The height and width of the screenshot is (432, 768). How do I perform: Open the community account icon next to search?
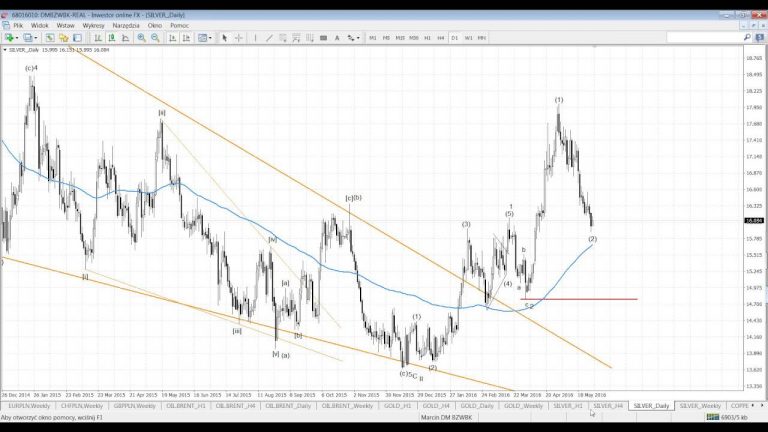(x=760, y=37)
